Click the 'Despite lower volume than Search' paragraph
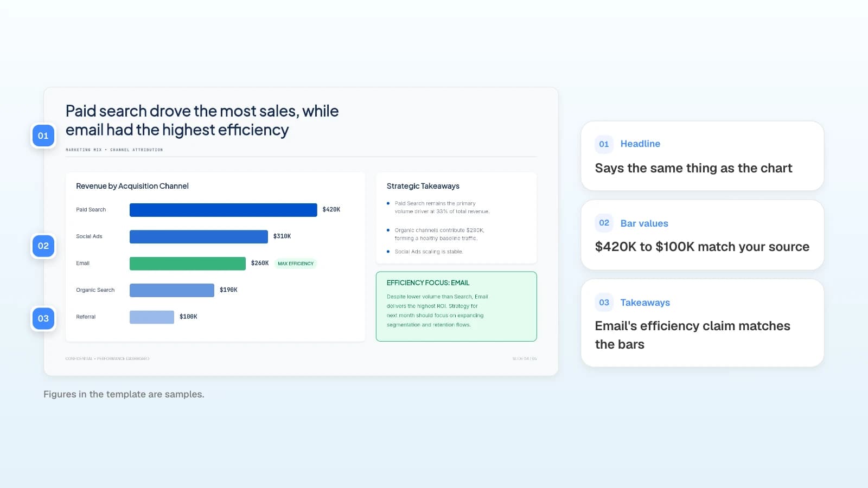The height and width of the screenshot is (488, 868). point(437,311)
